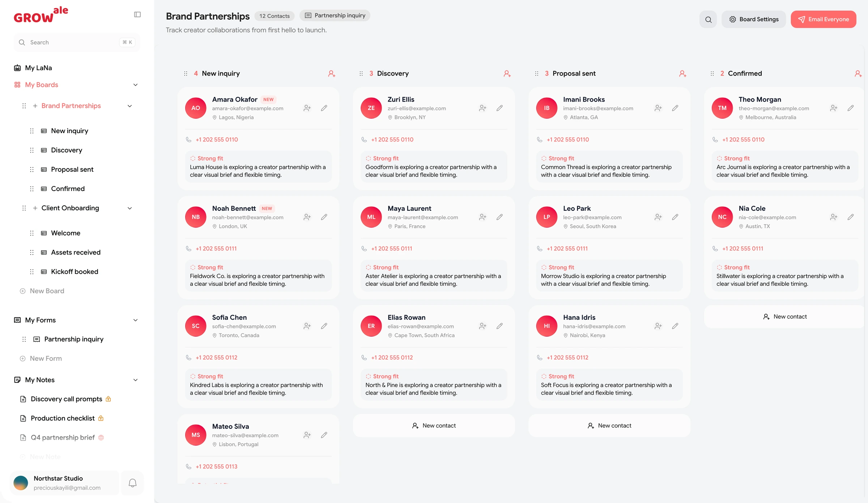Click the Email Everyone button

[824, 19]
